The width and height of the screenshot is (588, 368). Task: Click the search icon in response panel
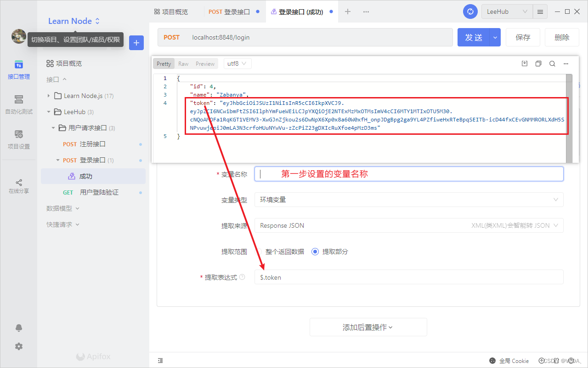coord(552,63)
